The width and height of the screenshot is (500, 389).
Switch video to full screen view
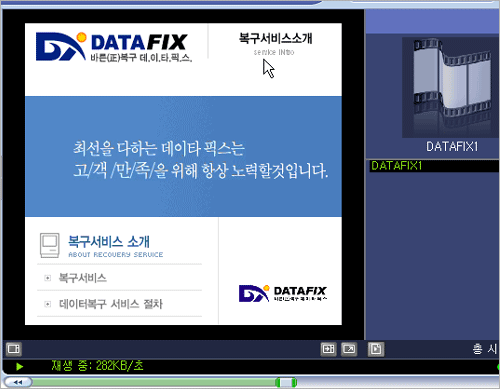coord(349,349)
